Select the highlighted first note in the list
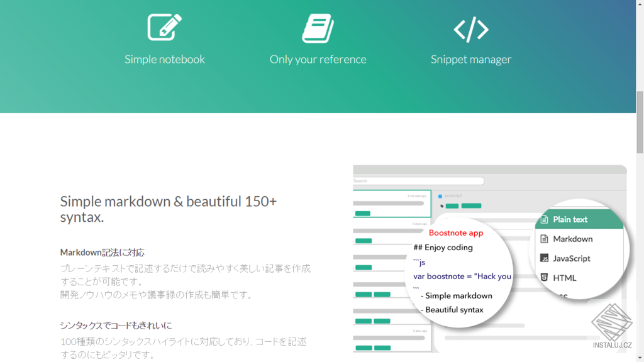The width and height of the screenshot is (644, 362). tap(392, 204)
